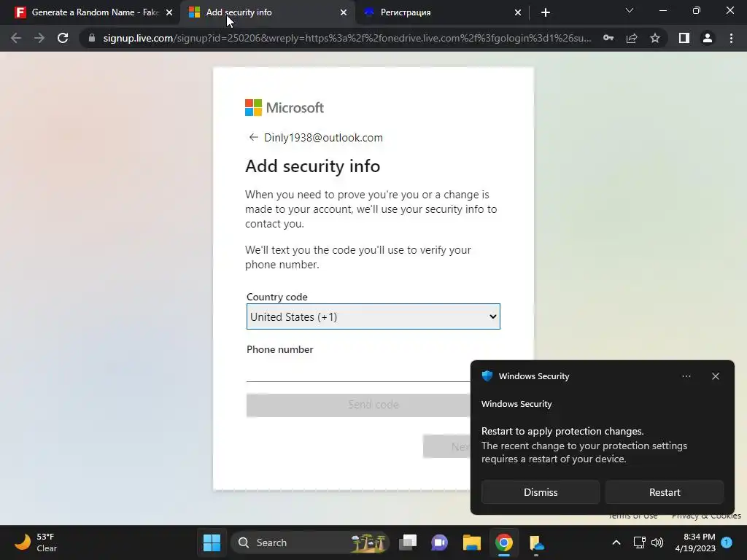
Task: Click the address bar URL
Action: [347, 38]
